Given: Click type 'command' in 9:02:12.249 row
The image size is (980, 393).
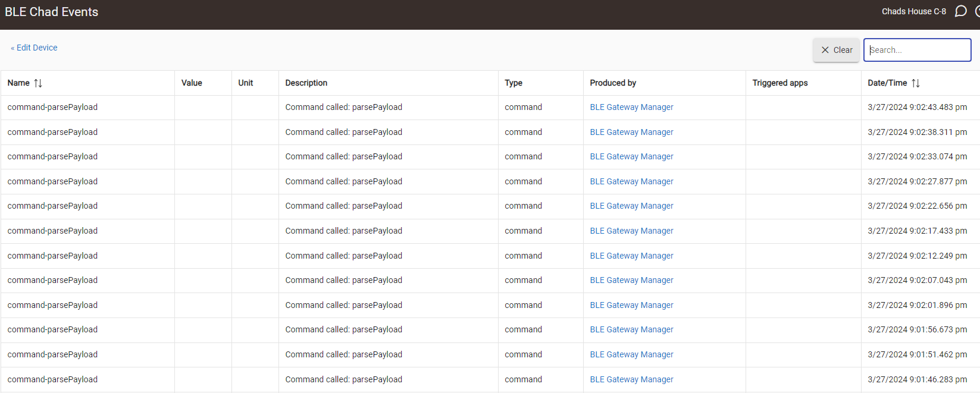Looking at the screenshot, I should pos(523,256).
